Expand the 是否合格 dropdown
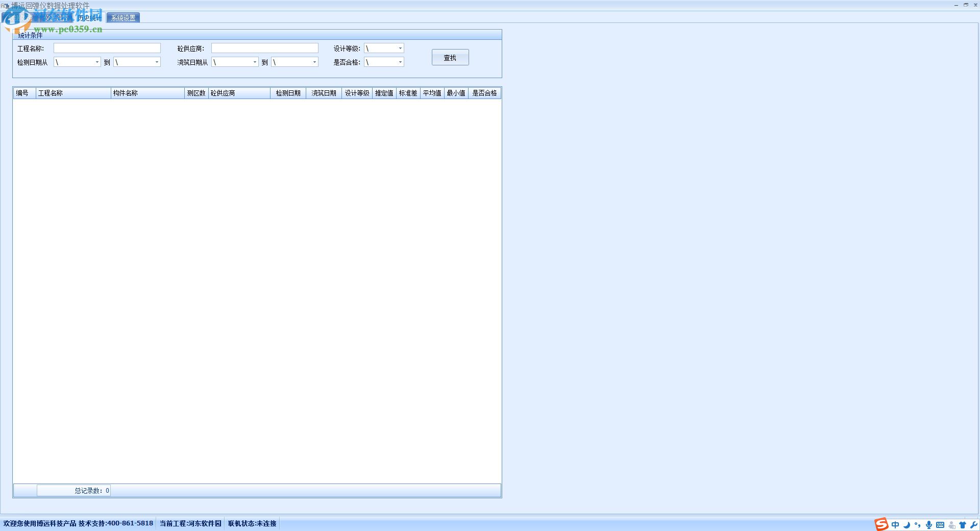 click(400, 62)
